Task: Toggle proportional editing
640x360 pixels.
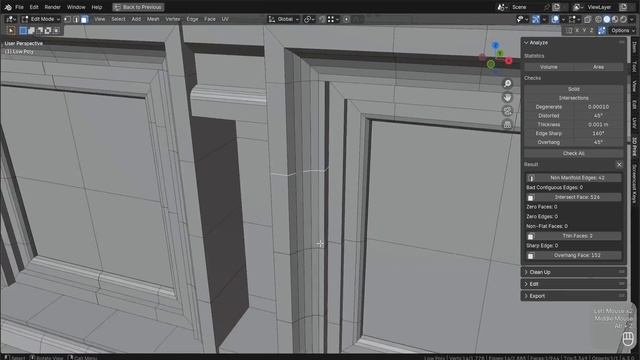Action: tap(347, 19)
